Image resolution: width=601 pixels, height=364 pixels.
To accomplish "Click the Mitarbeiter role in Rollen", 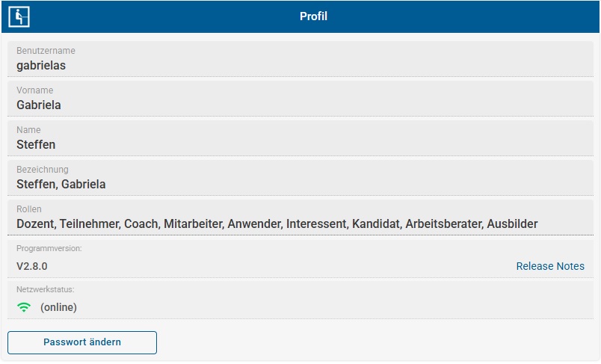I will click(193, 223).
